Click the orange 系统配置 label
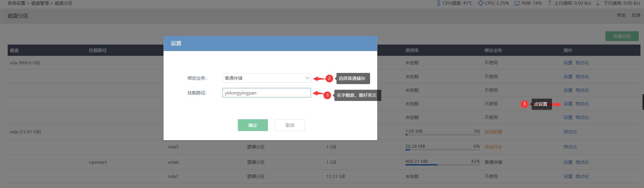644x188 pixels. [x=493, y=132]
